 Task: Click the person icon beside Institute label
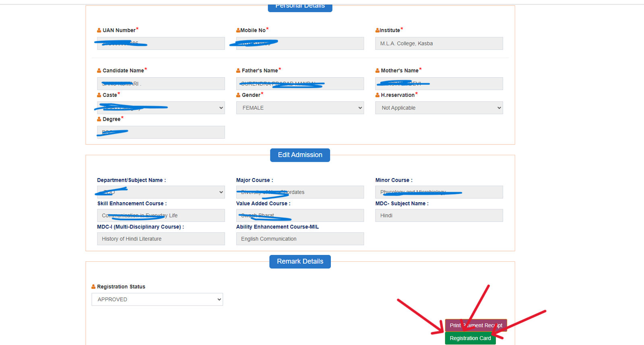pos(378,30)
